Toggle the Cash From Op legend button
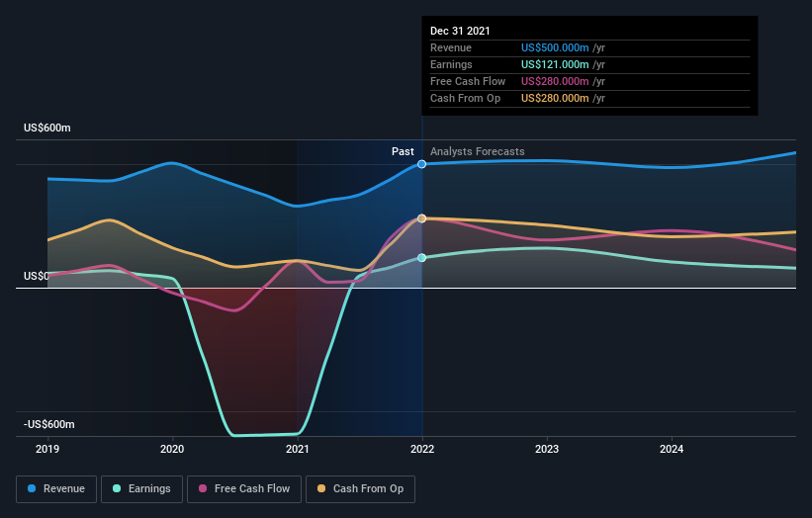Image resolution: width=812 pixels, height=518 pixels. pyautogui.click(x=360, y=489)
